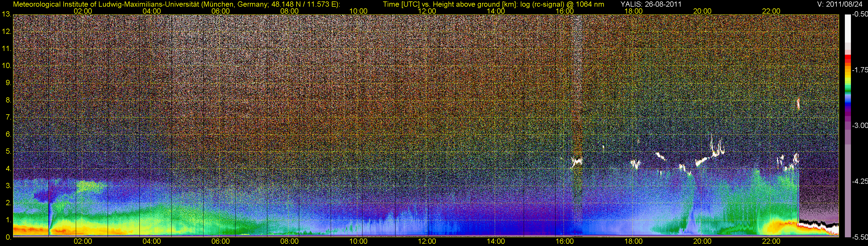The height and width of the screenshot is (246, 868).
Task: Click the -1.75 color scale label
Action: coord(860,70)
